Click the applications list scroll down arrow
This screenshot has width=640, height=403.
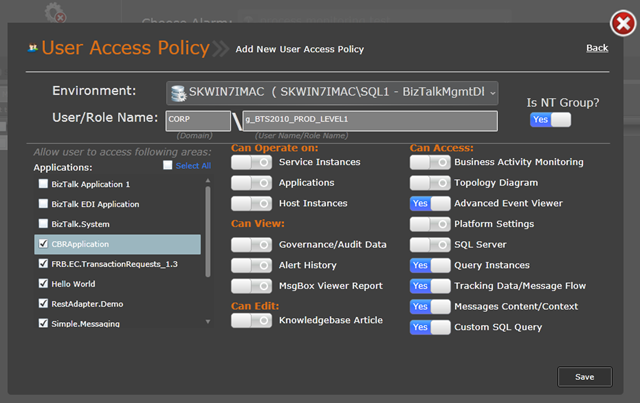(208, 322)
